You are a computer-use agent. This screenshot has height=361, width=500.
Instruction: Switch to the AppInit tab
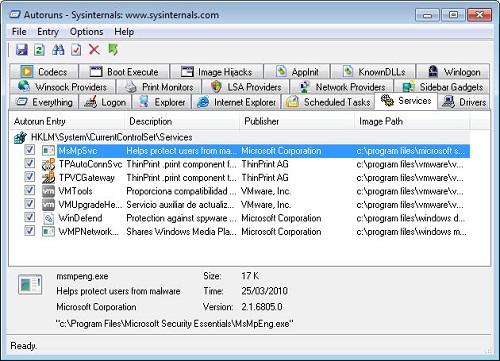pyautogui.click(x=297, y=72)
